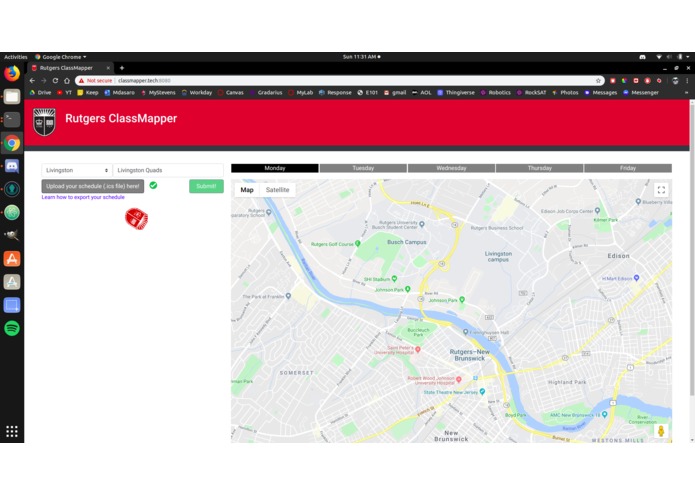
Task: Open the Canvas bookmark
Action: (x=230, y=93)
